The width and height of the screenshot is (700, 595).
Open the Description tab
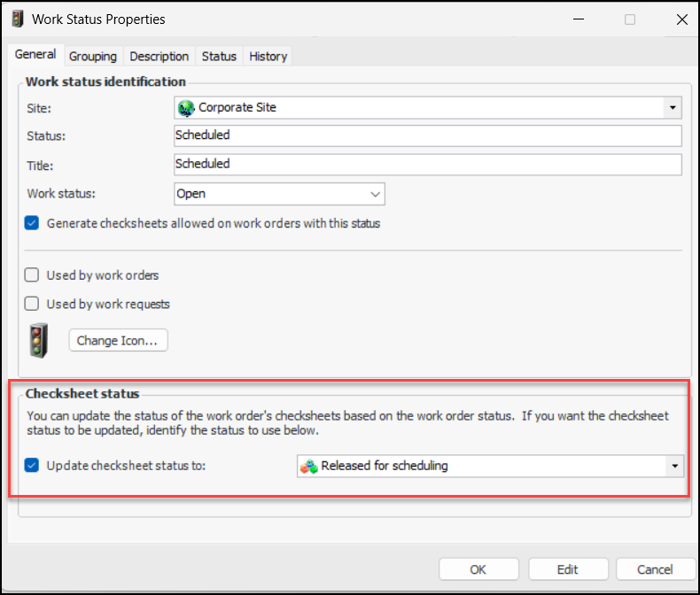(x=159, y=57)
